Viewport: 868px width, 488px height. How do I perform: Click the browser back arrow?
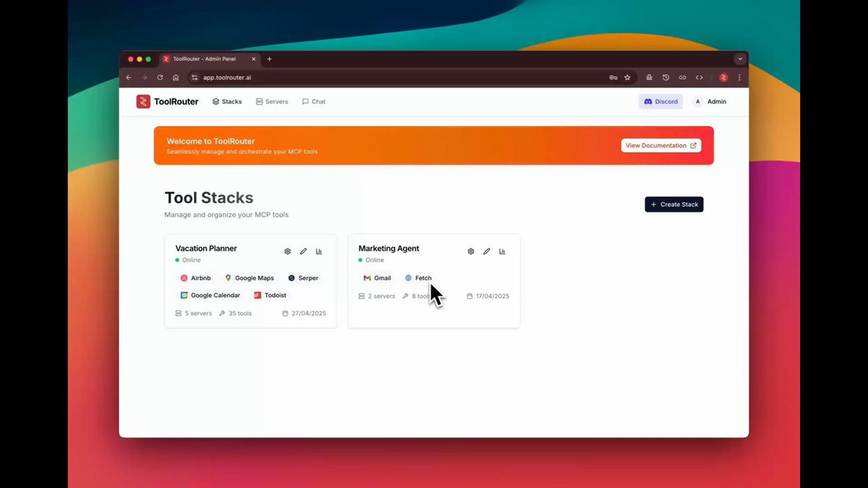point(129,77)
